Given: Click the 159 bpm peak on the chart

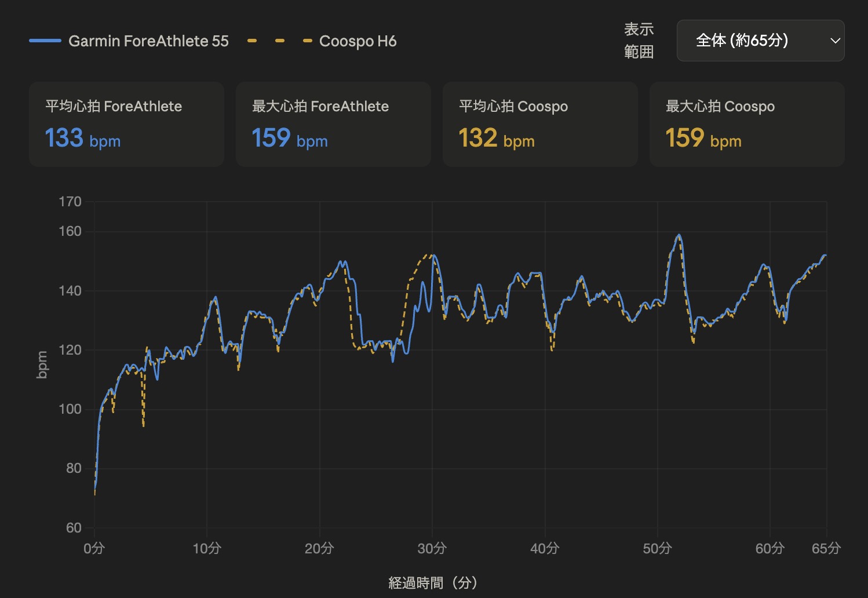Looking at the screenshot, I should pyautogui.click(x=678, y=235).
